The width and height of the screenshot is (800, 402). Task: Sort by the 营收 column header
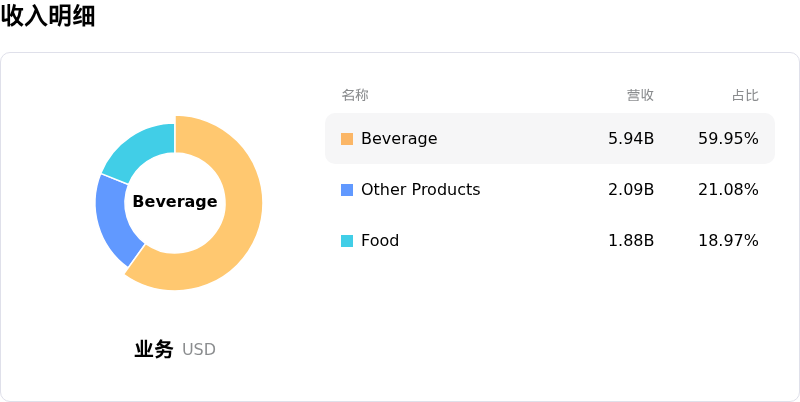[x=640, y=95]
